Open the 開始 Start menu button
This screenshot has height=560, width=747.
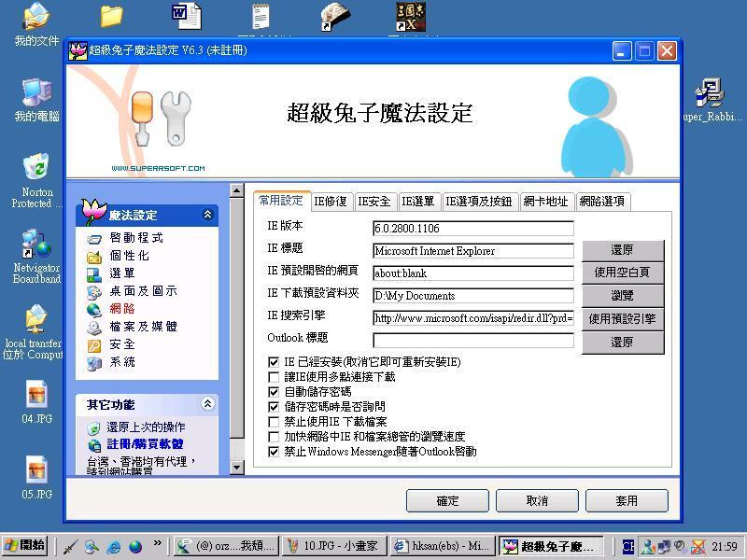tap(25, 546)
